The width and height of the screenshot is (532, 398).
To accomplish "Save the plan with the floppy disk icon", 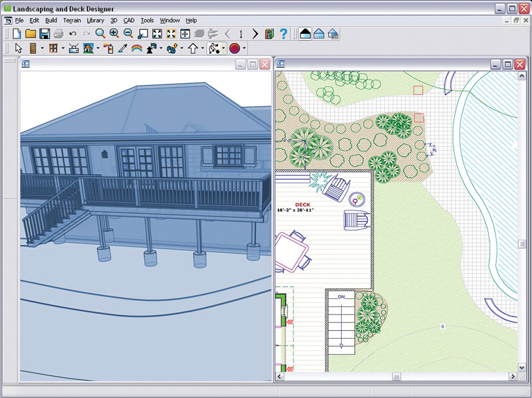I will pos(45,34).
